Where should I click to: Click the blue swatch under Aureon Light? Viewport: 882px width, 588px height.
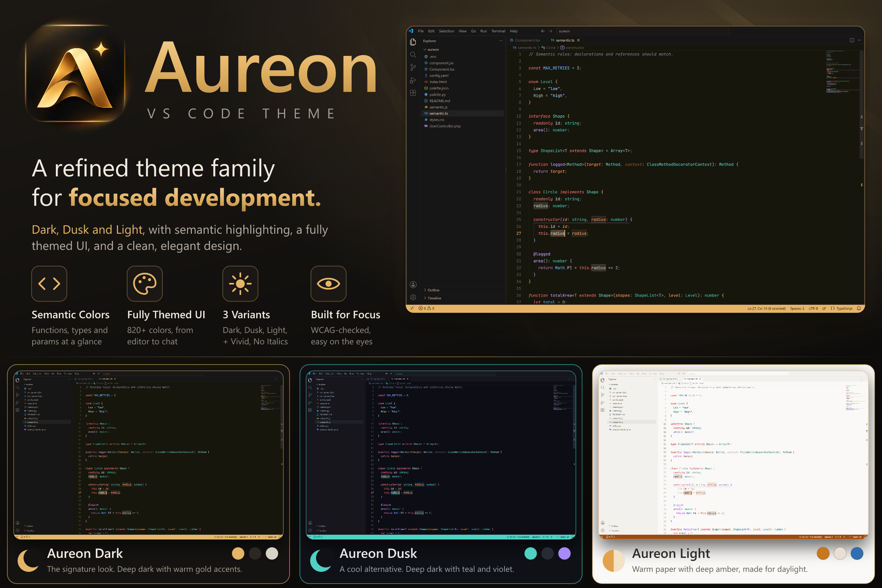click(x=857, y=553)
